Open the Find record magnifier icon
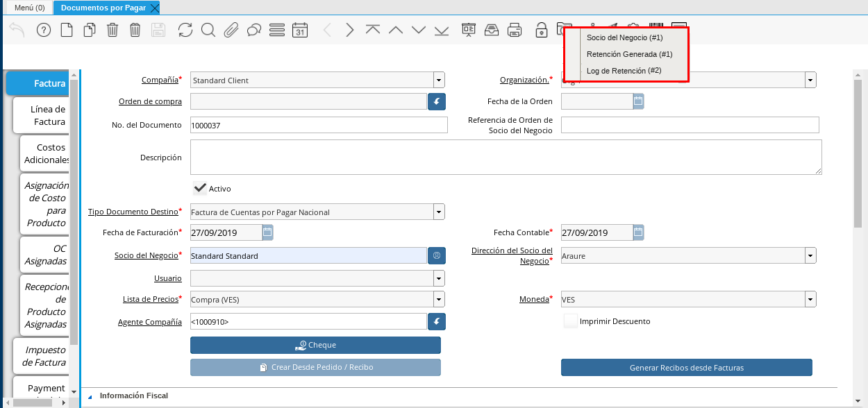The width and height of the screenshot is (868, 408). 208,30
